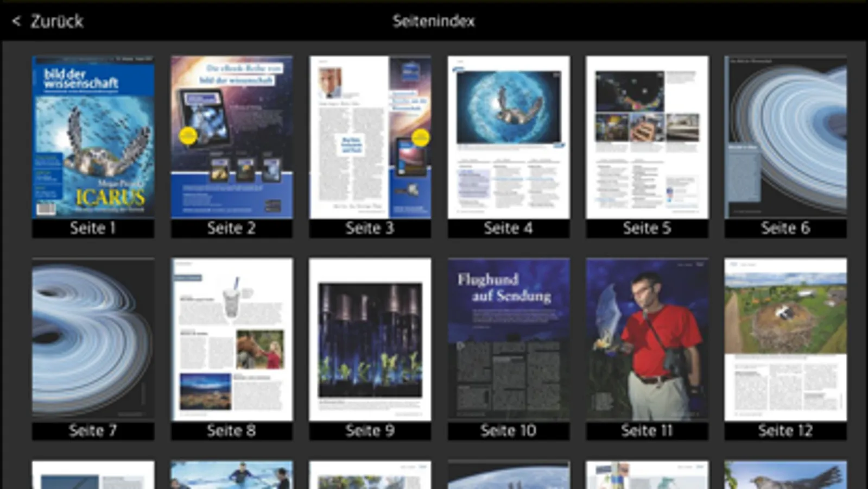
Task: Open the Seite 6 spiral graphic thumbnail
Action: click(785, 137)
